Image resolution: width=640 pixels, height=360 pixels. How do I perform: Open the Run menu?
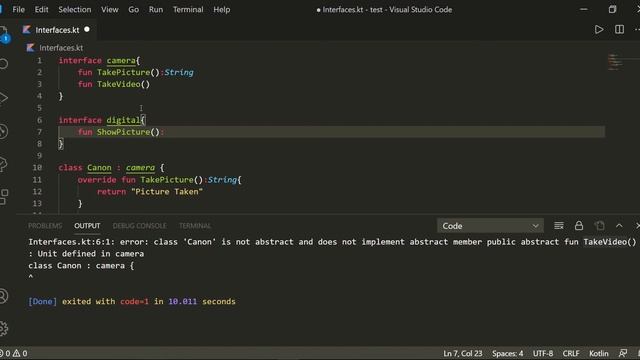(x=156, y=9)
